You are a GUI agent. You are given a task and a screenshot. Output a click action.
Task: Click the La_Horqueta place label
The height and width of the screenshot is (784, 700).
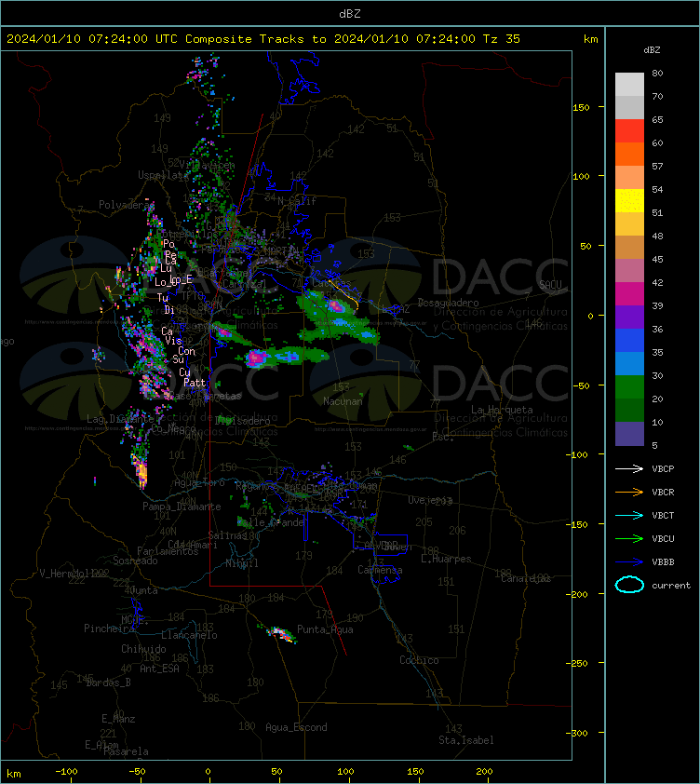(502, 410)
